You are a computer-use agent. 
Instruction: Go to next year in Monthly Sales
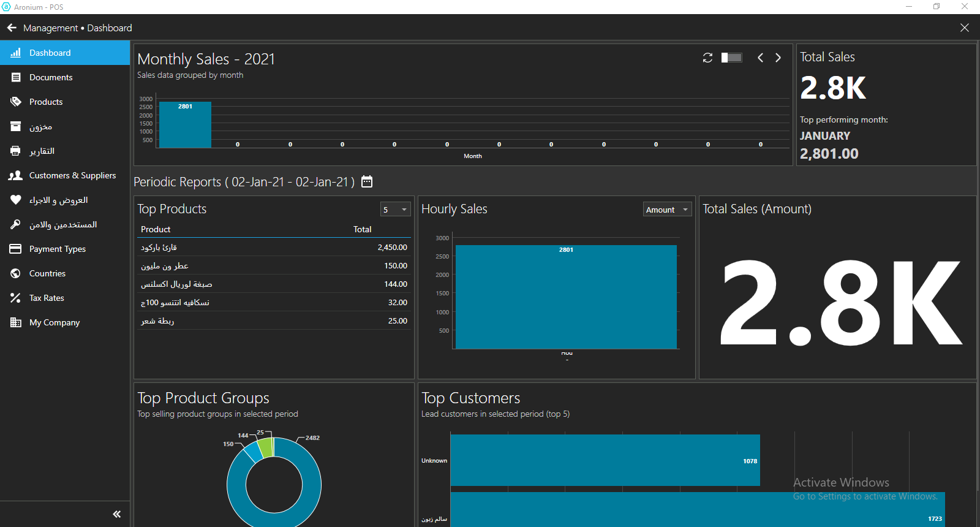pos(778,58)
